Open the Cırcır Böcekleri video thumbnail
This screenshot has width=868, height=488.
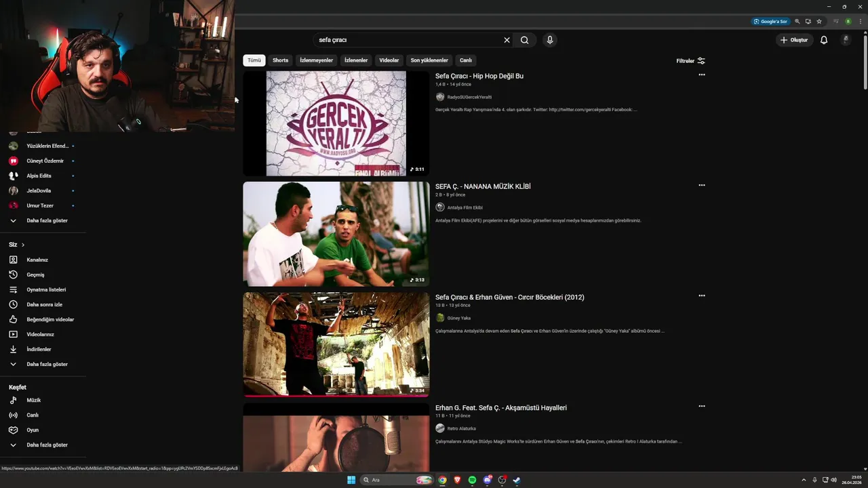click(336, 344)
